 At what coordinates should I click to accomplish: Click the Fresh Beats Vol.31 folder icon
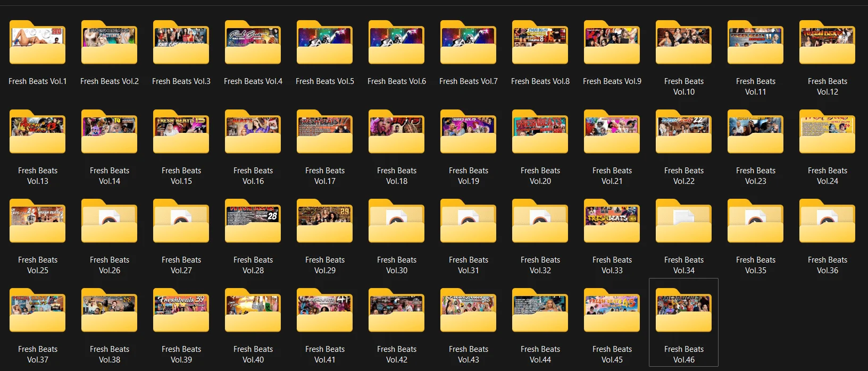[x=469, y=221]
